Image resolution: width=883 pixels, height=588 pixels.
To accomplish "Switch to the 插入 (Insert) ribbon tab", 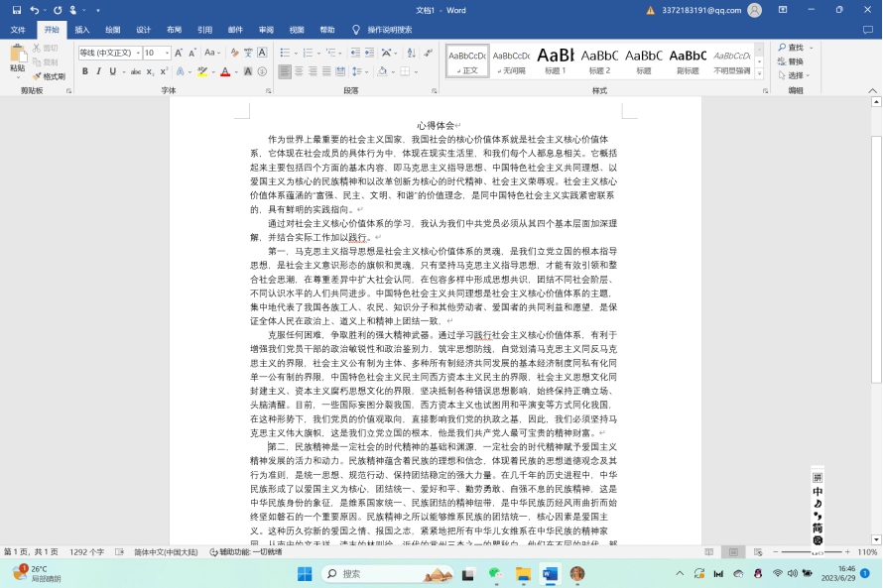I will 82,30.
